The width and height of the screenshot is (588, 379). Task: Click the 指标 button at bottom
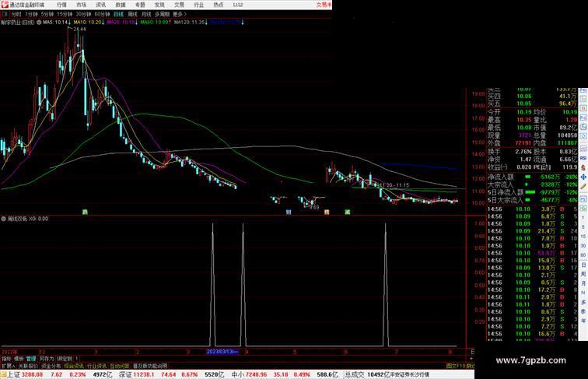[7, 359]
